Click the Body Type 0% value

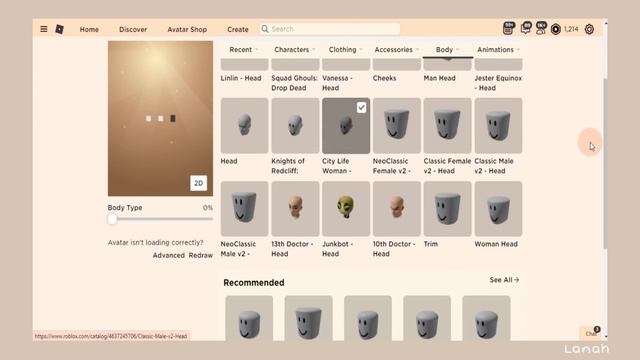208,208
